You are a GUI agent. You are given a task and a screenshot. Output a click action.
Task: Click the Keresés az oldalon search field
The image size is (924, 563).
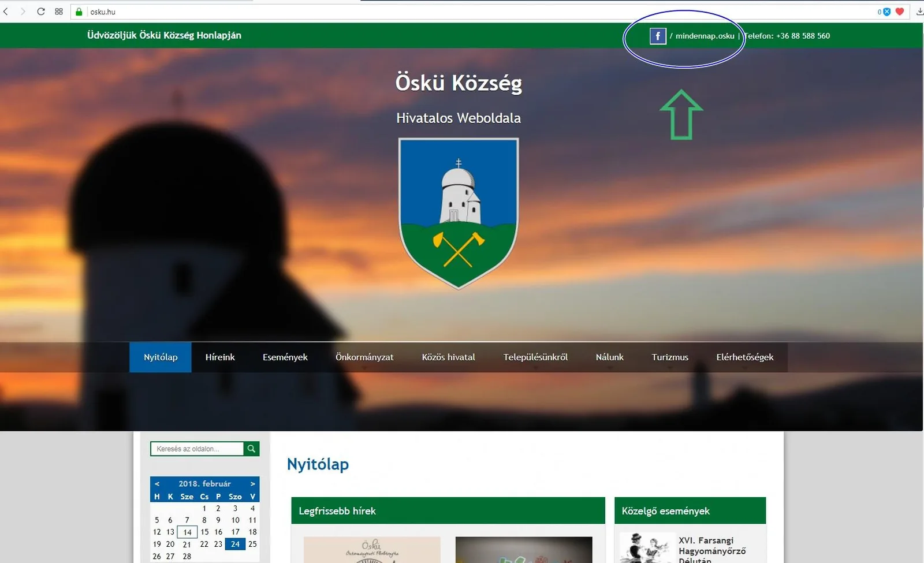click(196, 449)
